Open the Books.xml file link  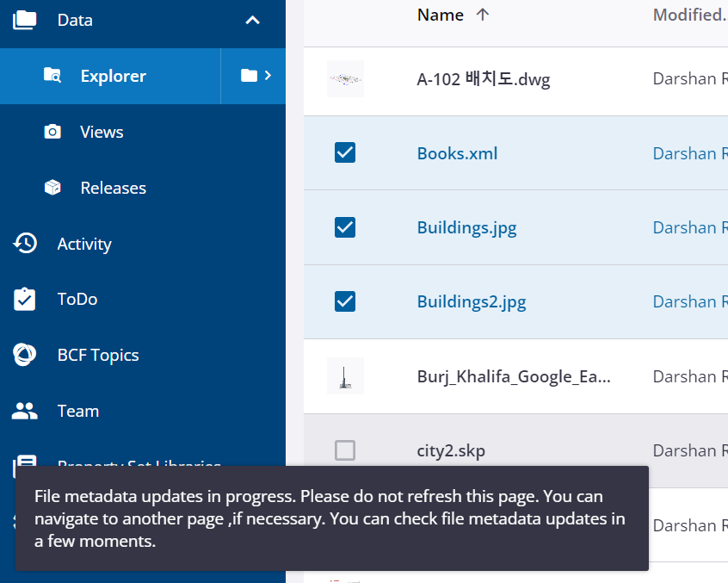pyautogui.click(x=457, y=152)
